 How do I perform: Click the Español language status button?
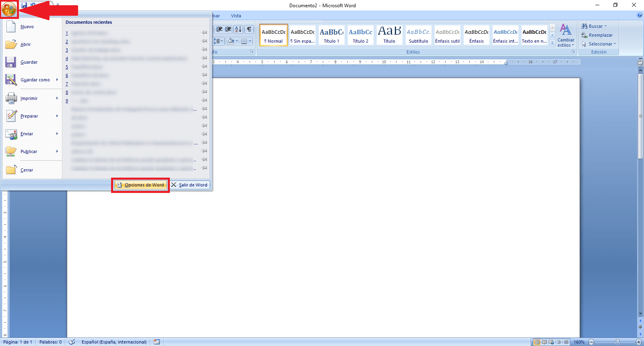click(114, 342)
